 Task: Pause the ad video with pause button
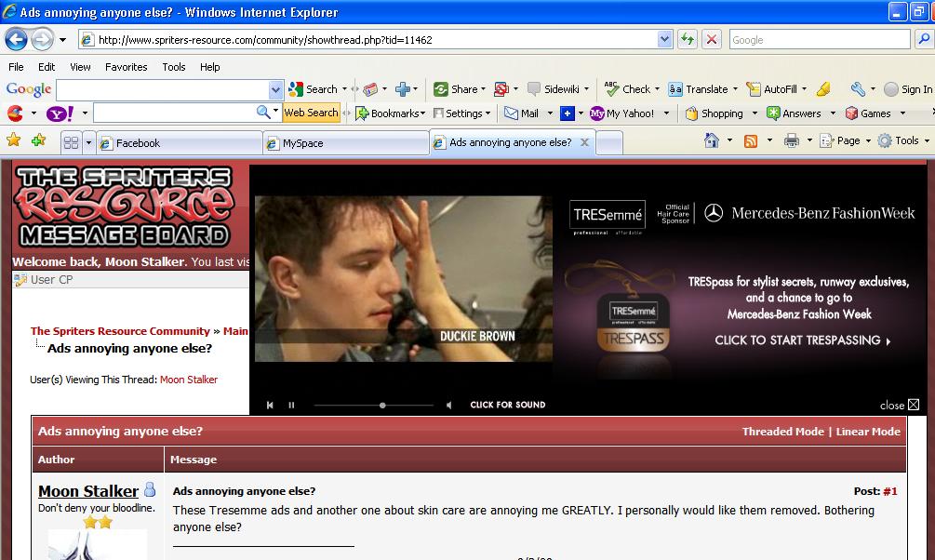(x=291, y=405)
